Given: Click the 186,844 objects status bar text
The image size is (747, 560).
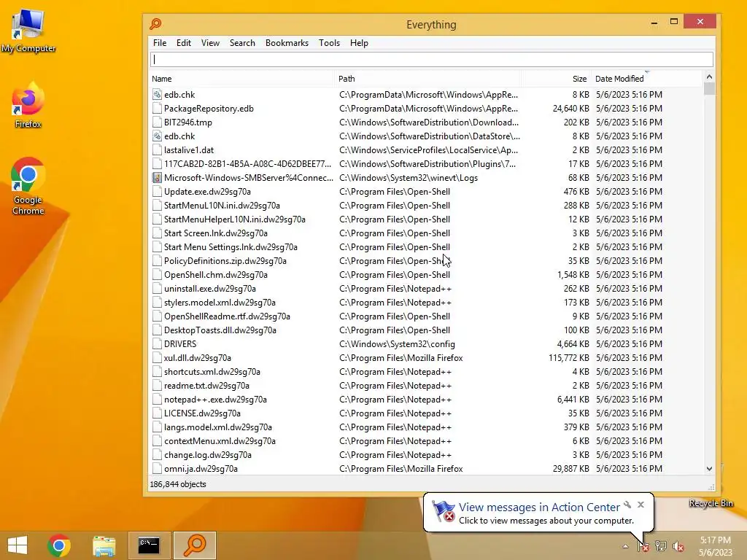Looking at the screenshot, I should 178,484.
